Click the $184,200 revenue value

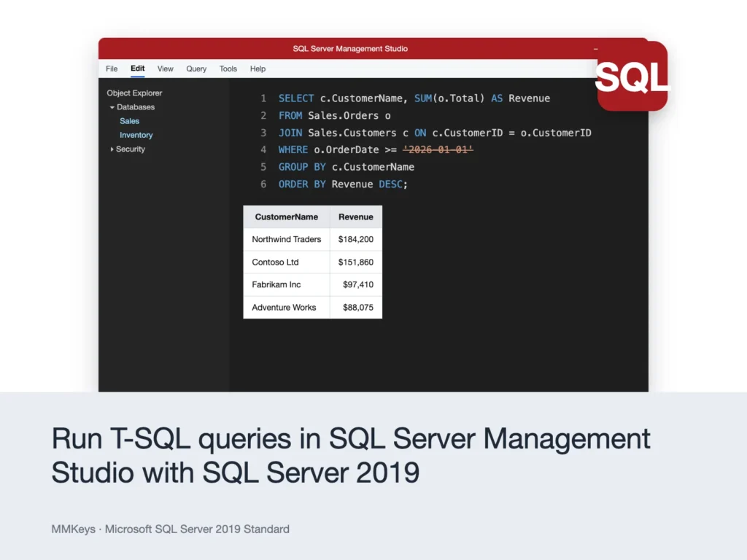point(356,239)
